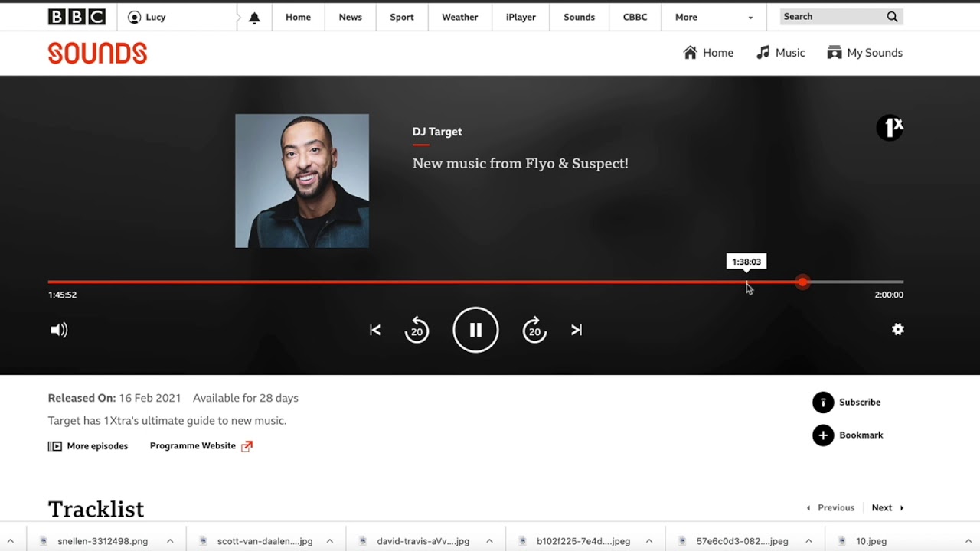The width and height of the screenshot is (980, 551).
Task: Open My Sounds
Action: pos(865,53)
